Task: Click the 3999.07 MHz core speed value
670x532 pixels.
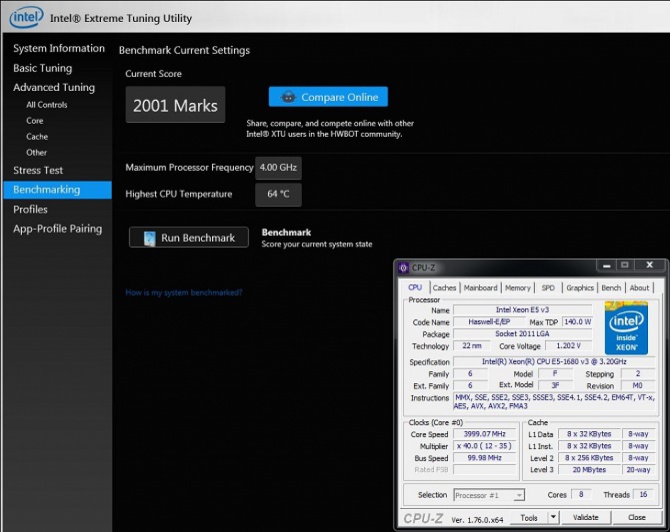Action: click(485, 434)
